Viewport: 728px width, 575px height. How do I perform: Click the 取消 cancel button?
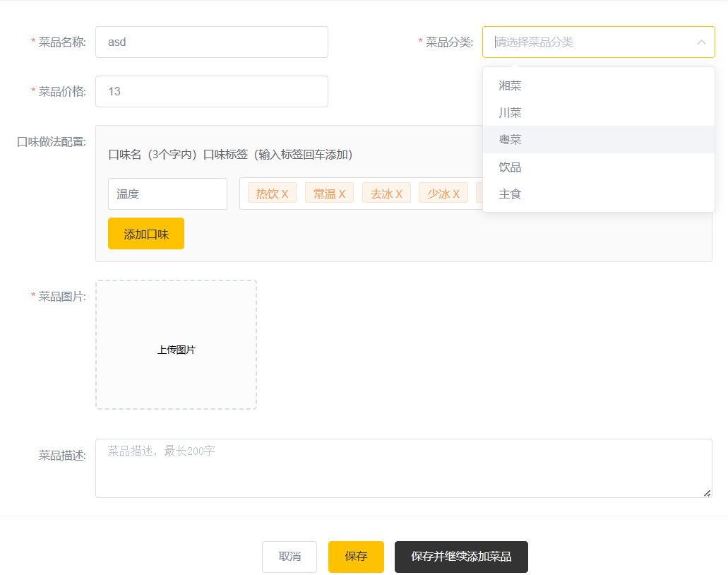pyautogui.click(x=289, y=557)
